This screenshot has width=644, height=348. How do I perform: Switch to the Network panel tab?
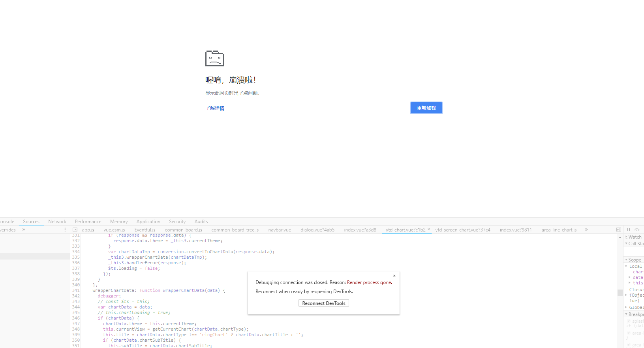57,222
